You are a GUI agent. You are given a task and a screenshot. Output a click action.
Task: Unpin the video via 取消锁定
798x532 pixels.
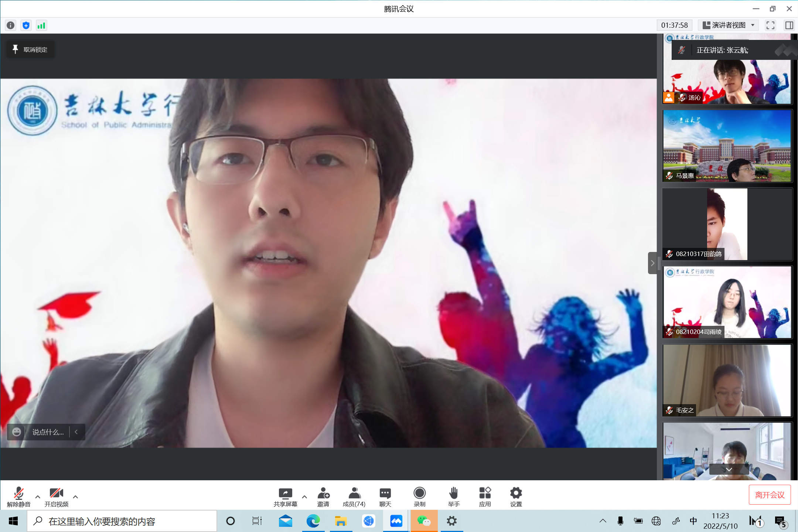[30, 50]
